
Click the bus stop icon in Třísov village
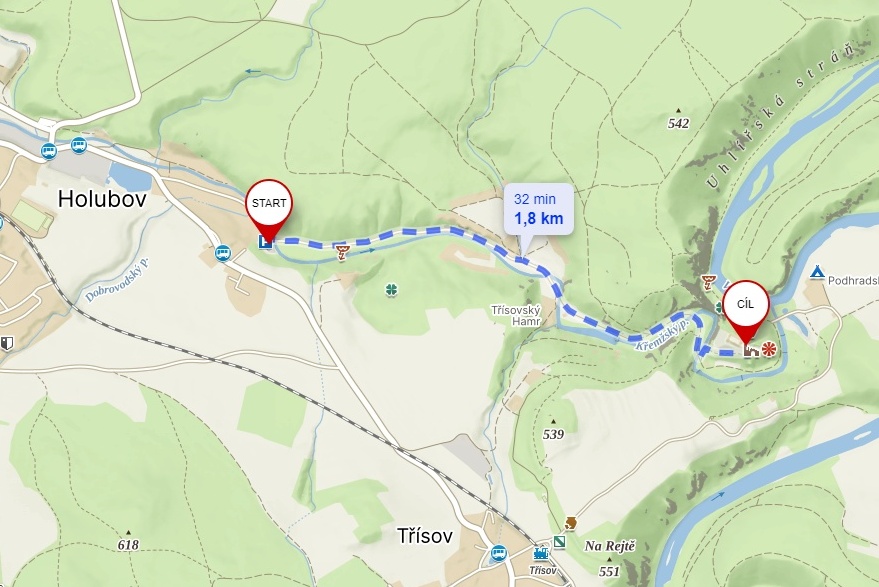(498, 553)
